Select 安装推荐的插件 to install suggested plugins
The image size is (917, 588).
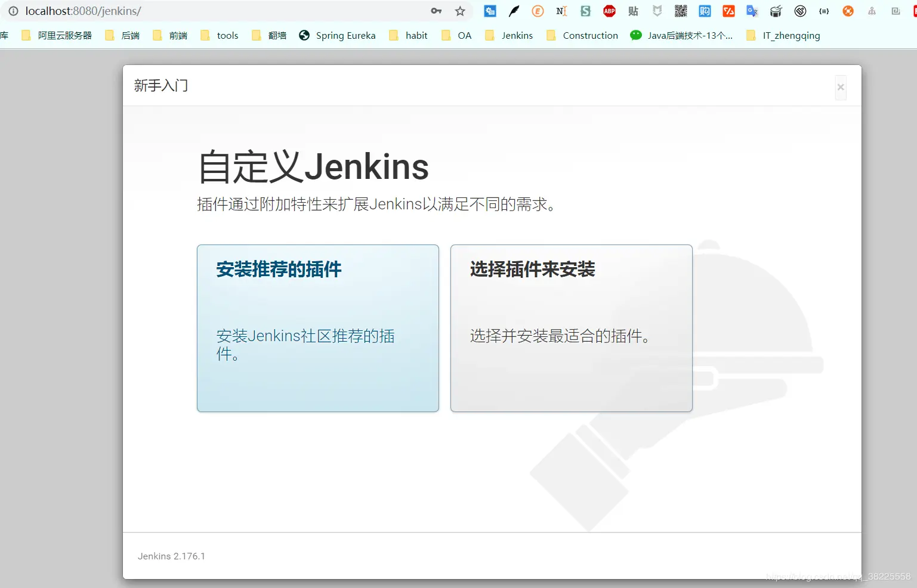(317, 328)
